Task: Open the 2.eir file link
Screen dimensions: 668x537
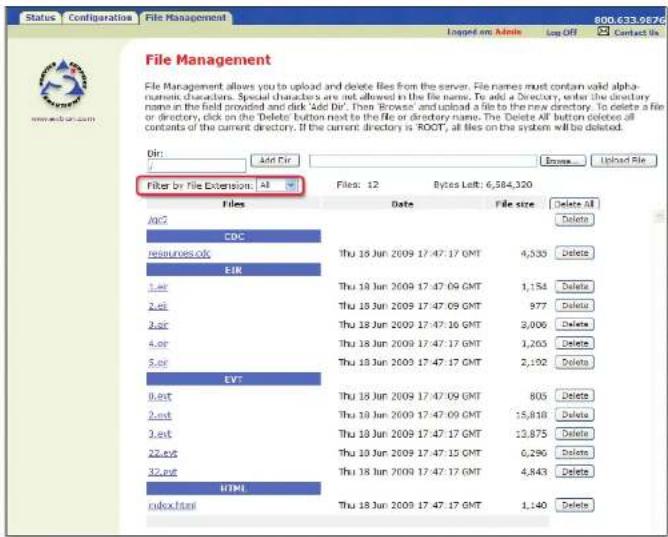Action: coord(158,306)
